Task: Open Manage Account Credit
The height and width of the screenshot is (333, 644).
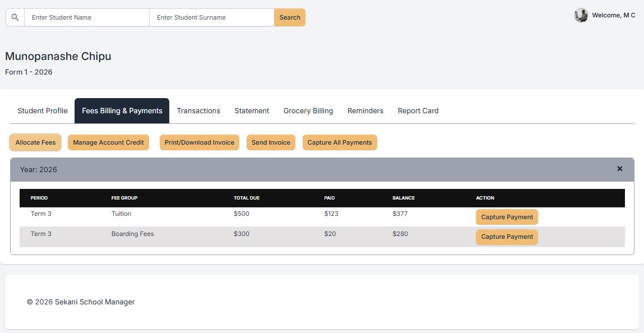Action: (x=108, y=142)
